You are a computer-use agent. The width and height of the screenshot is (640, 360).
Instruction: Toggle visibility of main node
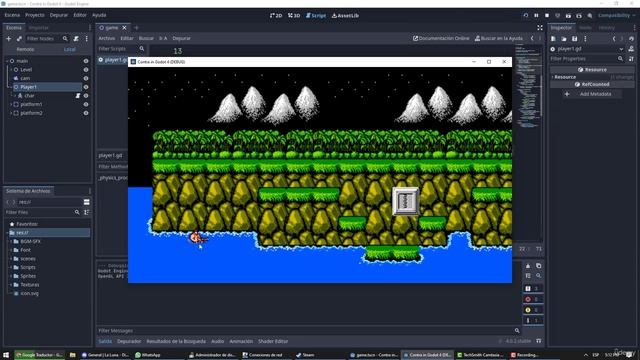click(86, 61)
